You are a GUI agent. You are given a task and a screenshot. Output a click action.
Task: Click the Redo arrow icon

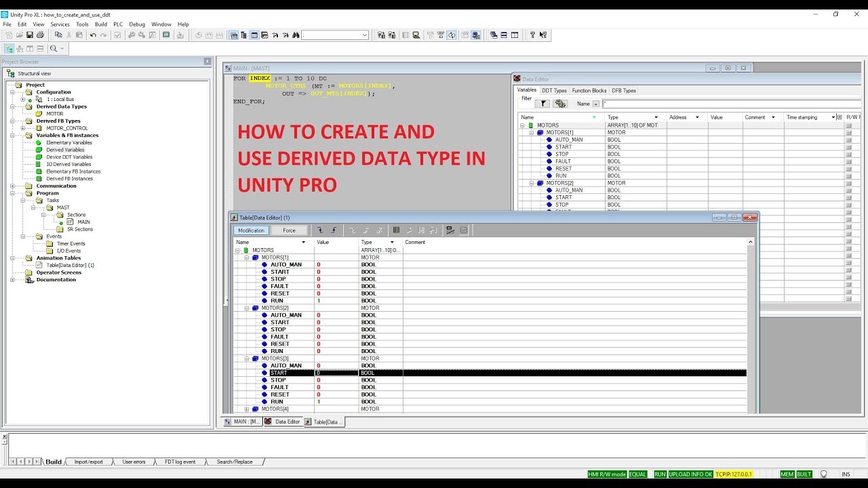point(103,35)
